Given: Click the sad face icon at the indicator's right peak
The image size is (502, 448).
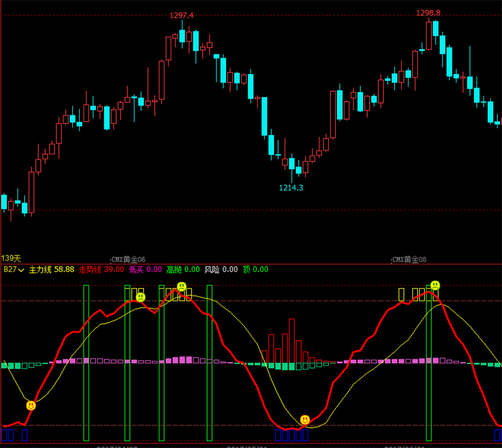Looking at the screenshot, I should (435, 285).
